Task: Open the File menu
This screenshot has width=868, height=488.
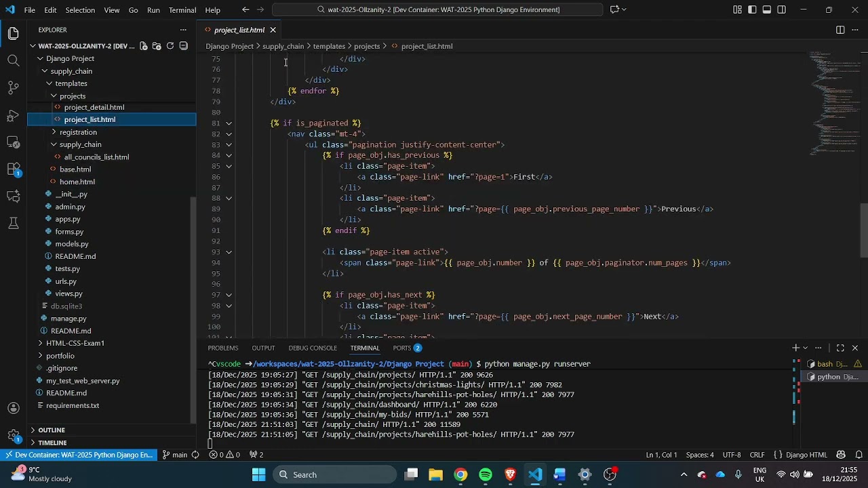Action: pyautogui.click(x=30, y=9)
